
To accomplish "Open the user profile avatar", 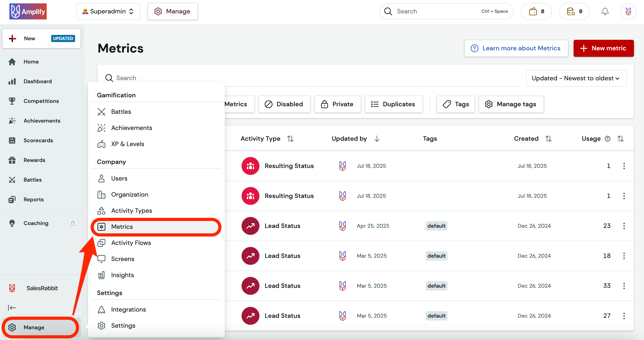I will [628, 11].
